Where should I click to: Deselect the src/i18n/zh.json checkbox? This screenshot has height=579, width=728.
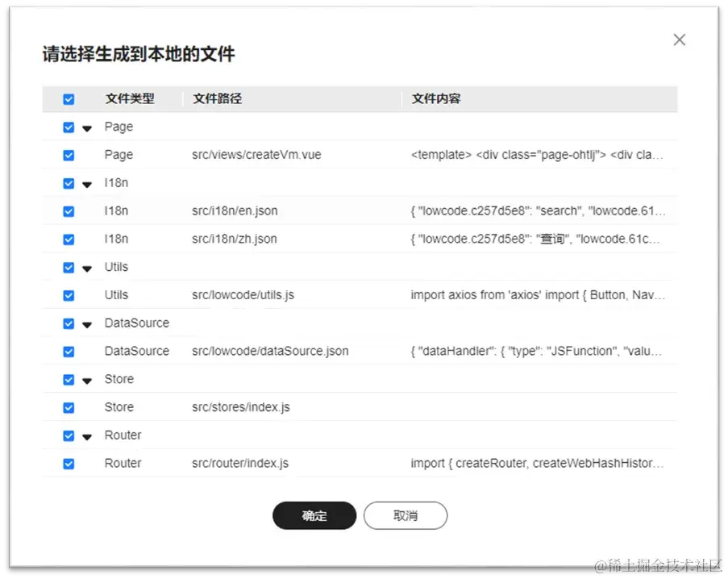tap(69, 239)
